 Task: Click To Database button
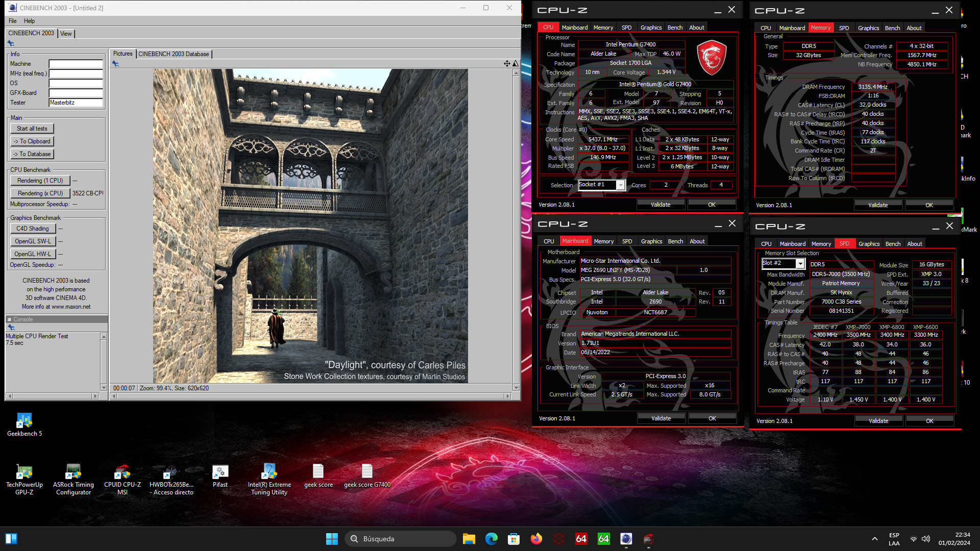(x=32, y=154)
